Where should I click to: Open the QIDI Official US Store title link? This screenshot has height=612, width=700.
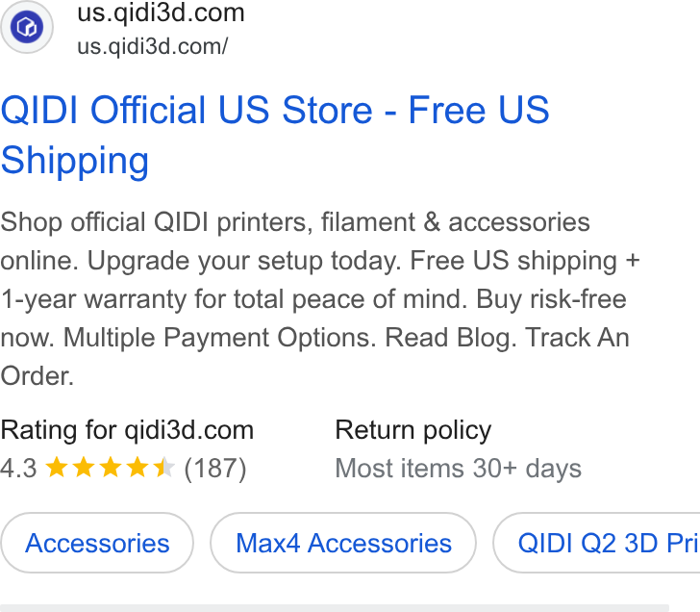(x=275, y=135)
